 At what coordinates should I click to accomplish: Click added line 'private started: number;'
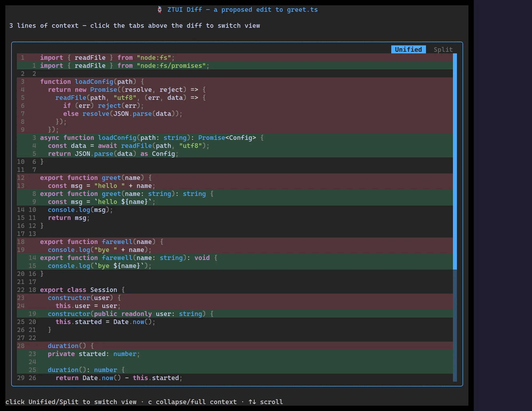click(235, 354)
